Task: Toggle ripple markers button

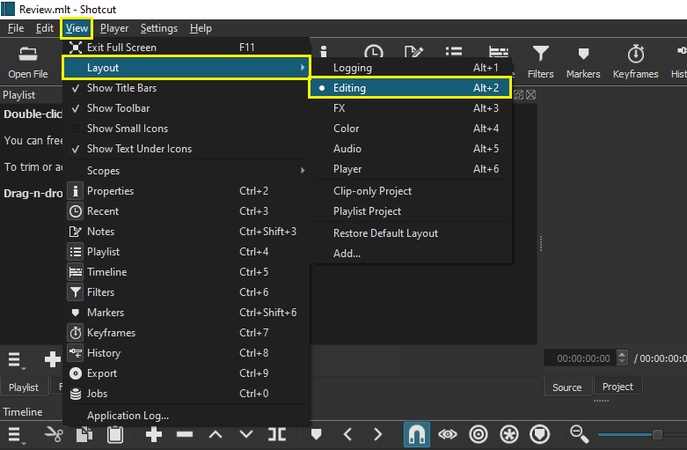Action: [539, 435]
